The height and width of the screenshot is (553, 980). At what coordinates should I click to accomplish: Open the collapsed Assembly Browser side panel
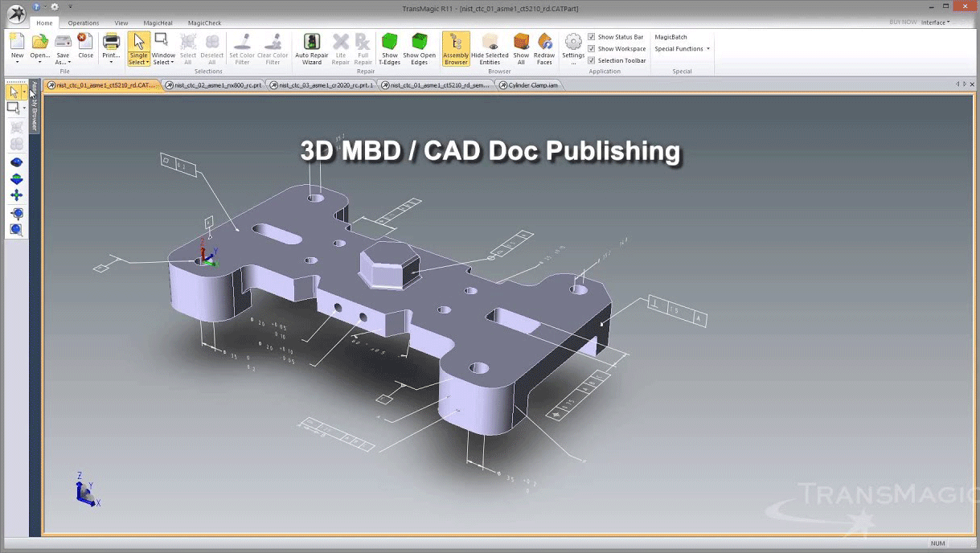35,109
